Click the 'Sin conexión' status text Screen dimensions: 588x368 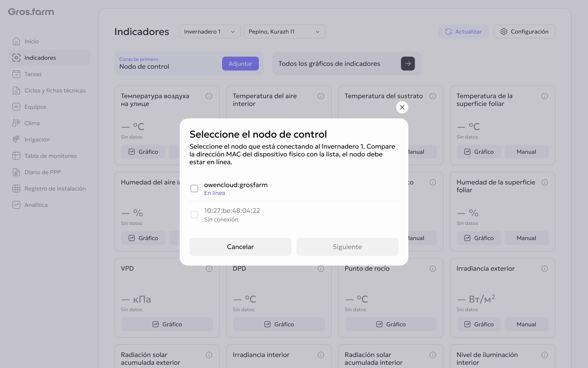tap(221, 220)
